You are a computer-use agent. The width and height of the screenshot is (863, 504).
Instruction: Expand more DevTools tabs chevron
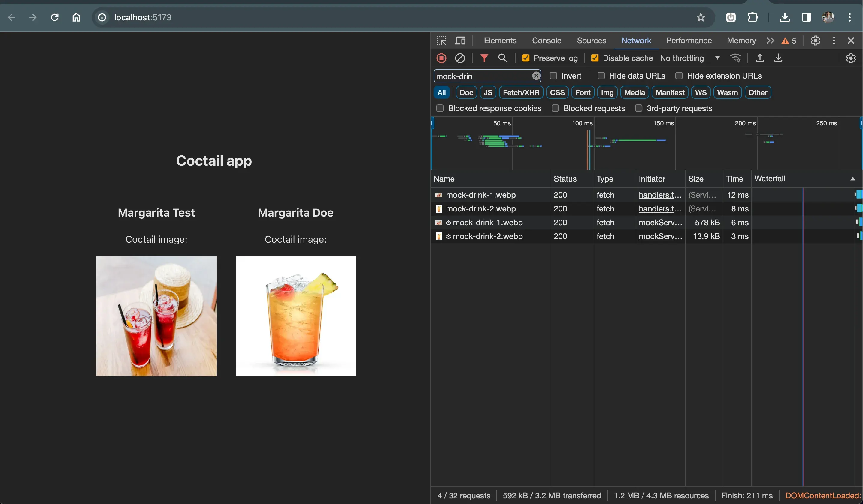(770, 41)
